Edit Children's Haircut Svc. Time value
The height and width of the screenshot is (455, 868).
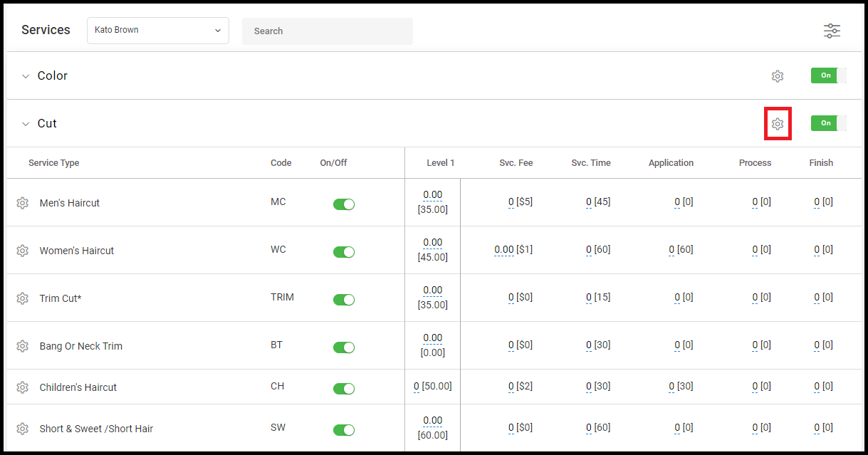(589, 387)
